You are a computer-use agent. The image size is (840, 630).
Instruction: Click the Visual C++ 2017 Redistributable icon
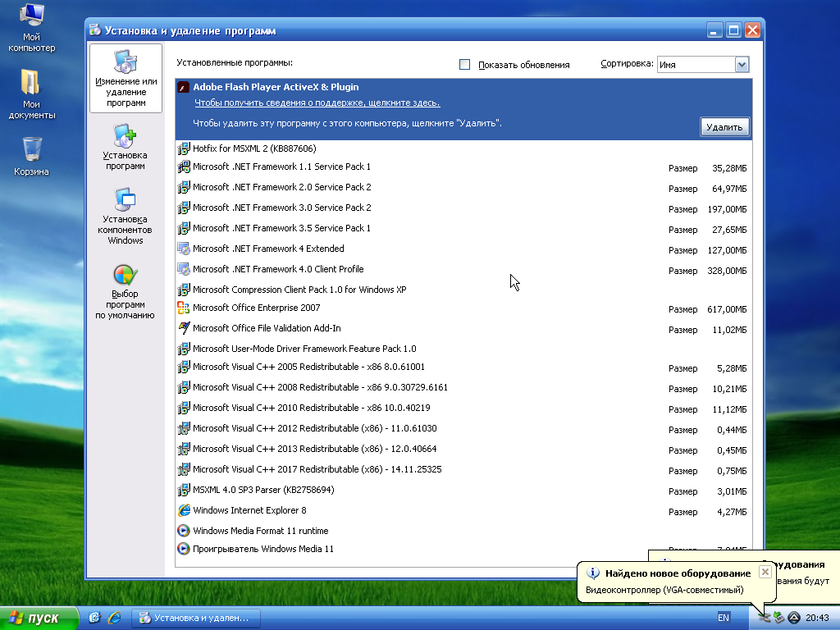point(183,469)
